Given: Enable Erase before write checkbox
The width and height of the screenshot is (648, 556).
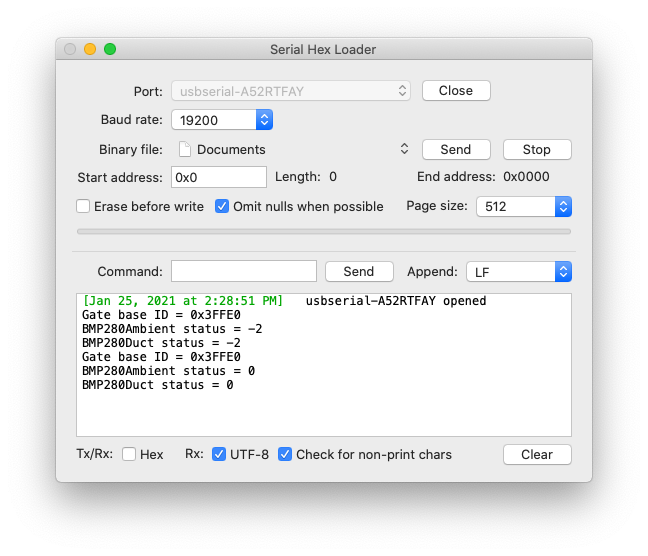Looking at the screenshot, I should pyautogui.click(x=83, y=206).
